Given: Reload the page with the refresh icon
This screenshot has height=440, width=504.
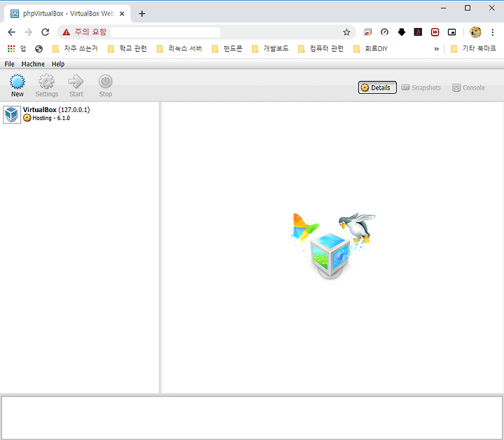Looking at the screenshot, I should 45,32.
